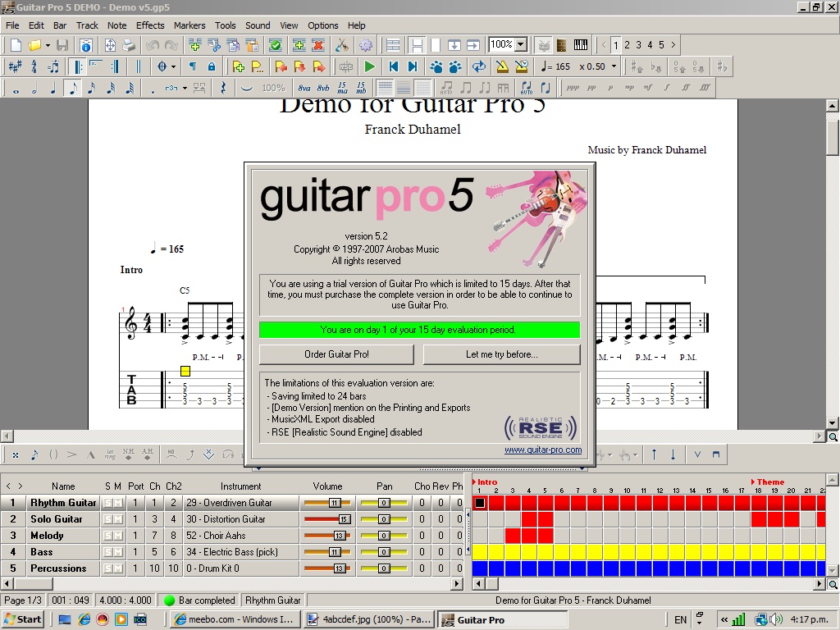
Task: Open the Sound menu
Action: coord(258,25)
